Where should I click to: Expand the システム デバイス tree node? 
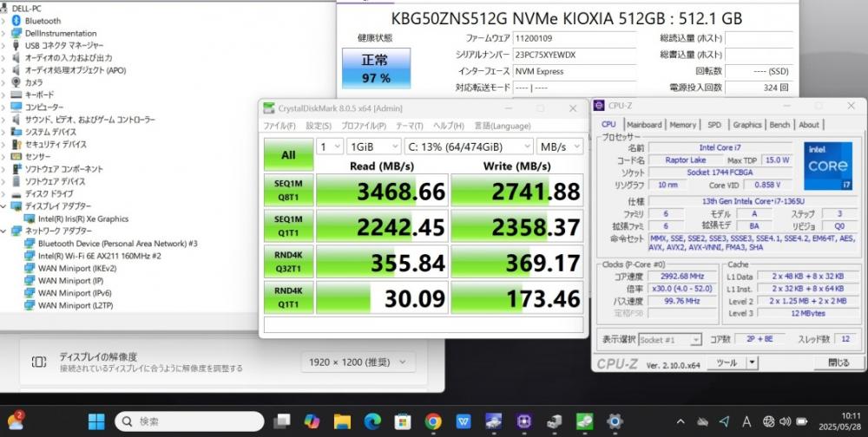[3, 132]
